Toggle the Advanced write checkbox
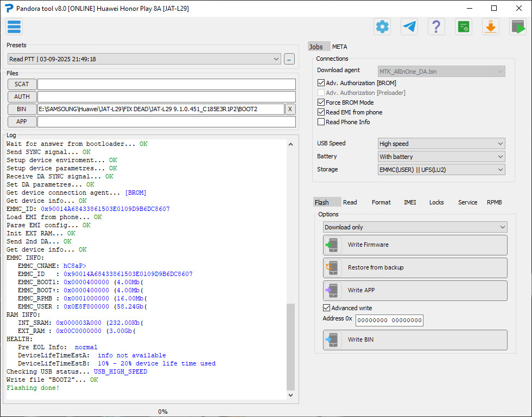The image size is (532, 417). click(x=326, y=308)
